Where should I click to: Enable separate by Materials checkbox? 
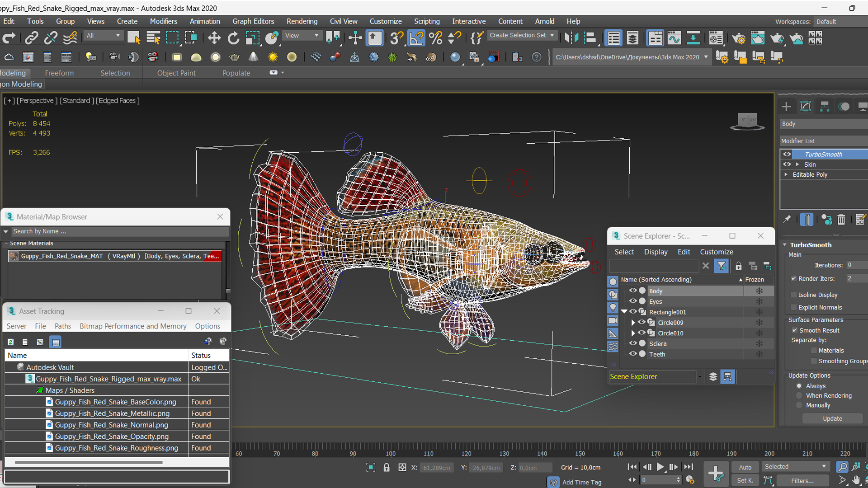tap(814, 350)
